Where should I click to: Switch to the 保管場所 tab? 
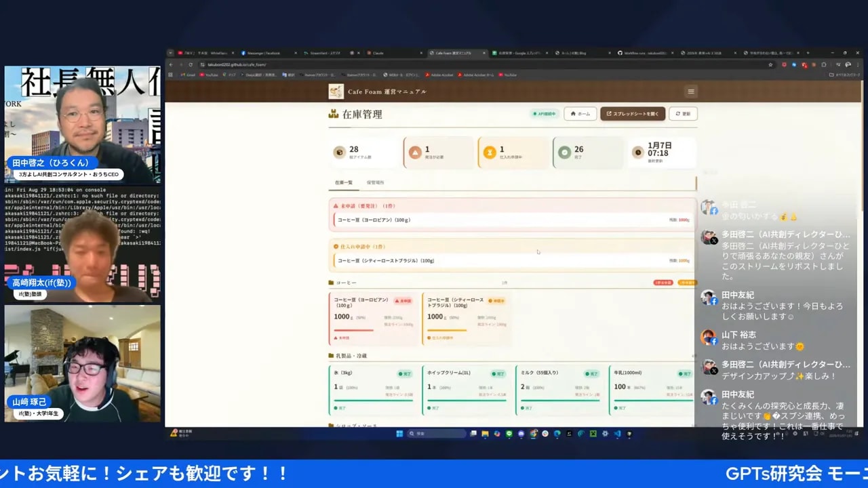374,182
